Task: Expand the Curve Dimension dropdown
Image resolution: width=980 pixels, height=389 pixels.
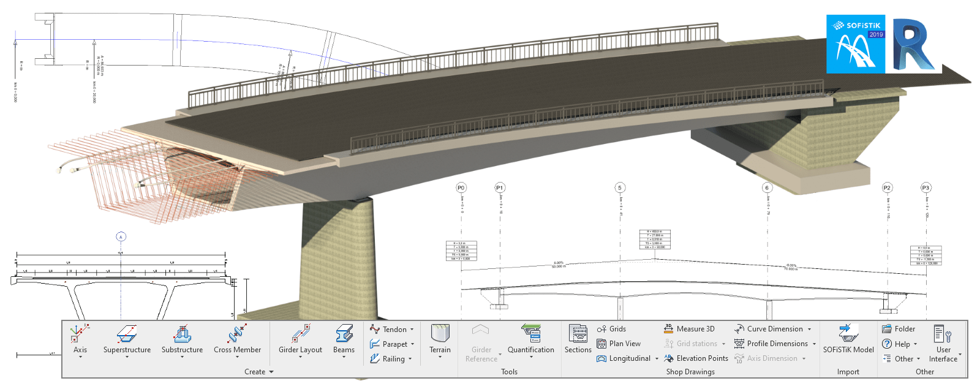Action: 809,330
